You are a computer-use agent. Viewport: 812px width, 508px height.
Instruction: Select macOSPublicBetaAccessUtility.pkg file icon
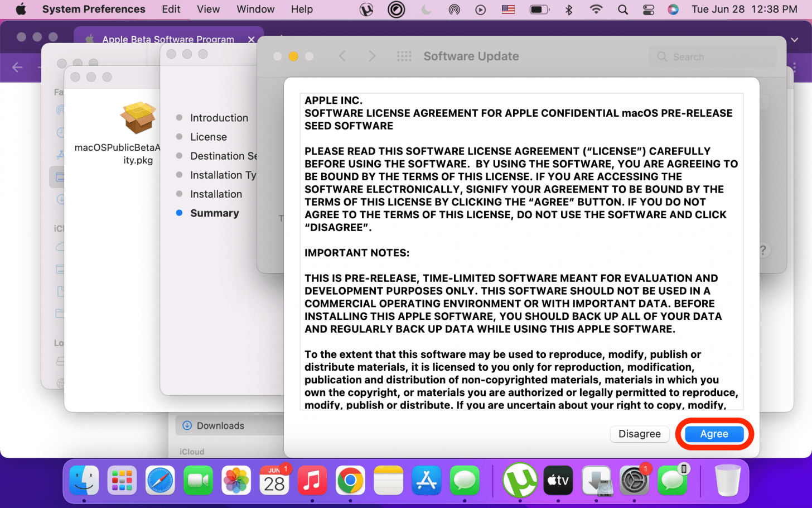[x=138, y=118]
